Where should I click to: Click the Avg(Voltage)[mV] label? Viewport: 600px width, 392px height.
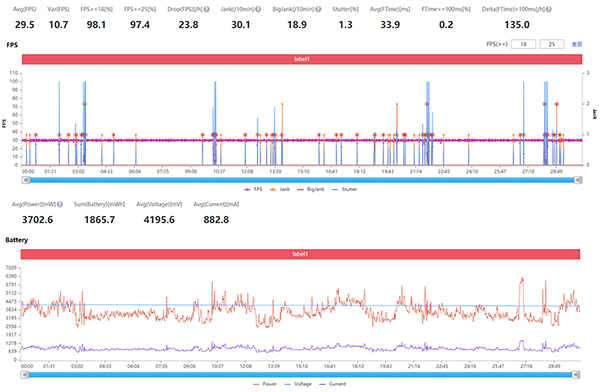(159, 204)
